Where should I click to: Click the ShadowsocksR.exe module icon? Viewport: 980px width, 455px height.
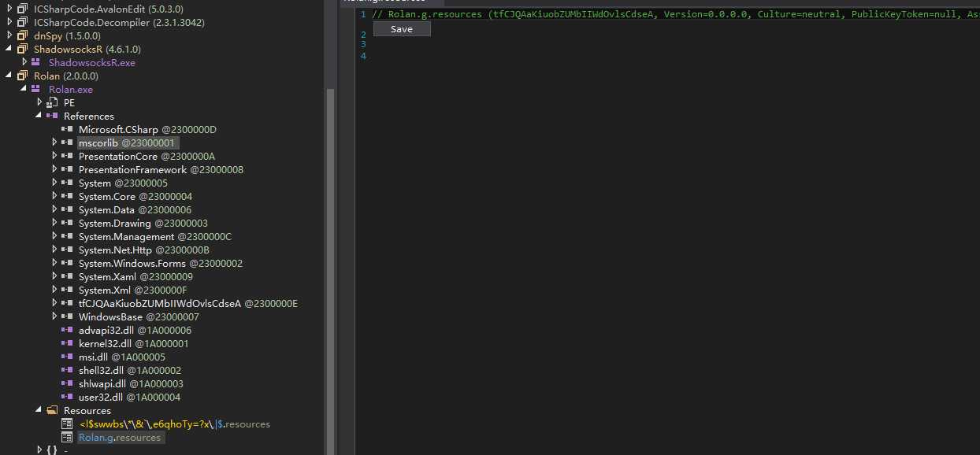(x=36, y=62)
